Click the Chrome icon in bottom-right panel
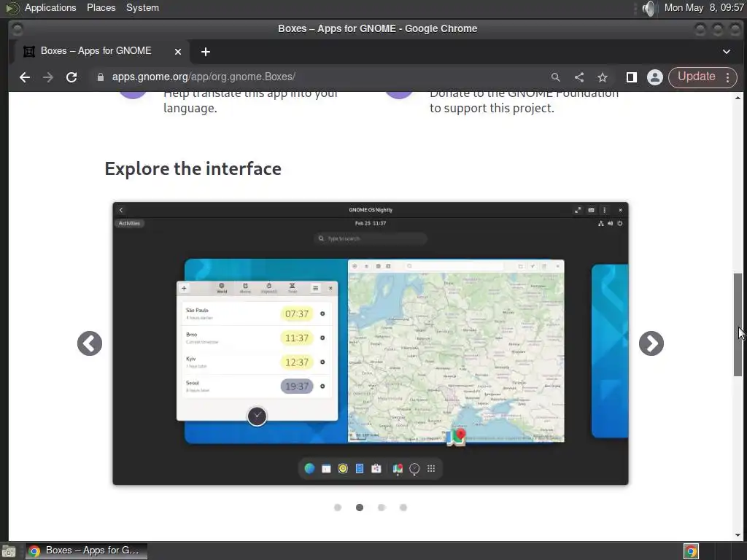Viewport: 747px width, 560px height. pyautogui.click(x=691, y=551)
